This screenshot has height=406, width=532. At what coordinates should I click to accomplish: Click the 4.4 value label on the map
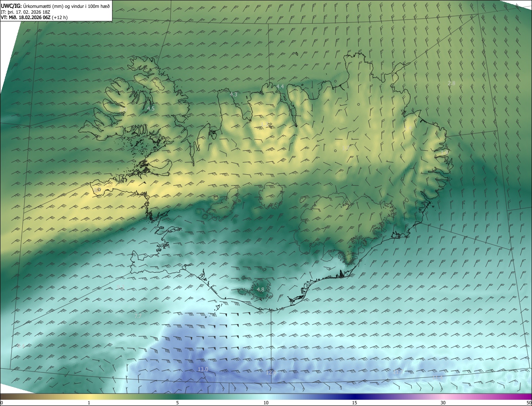(x=280, y=86)
